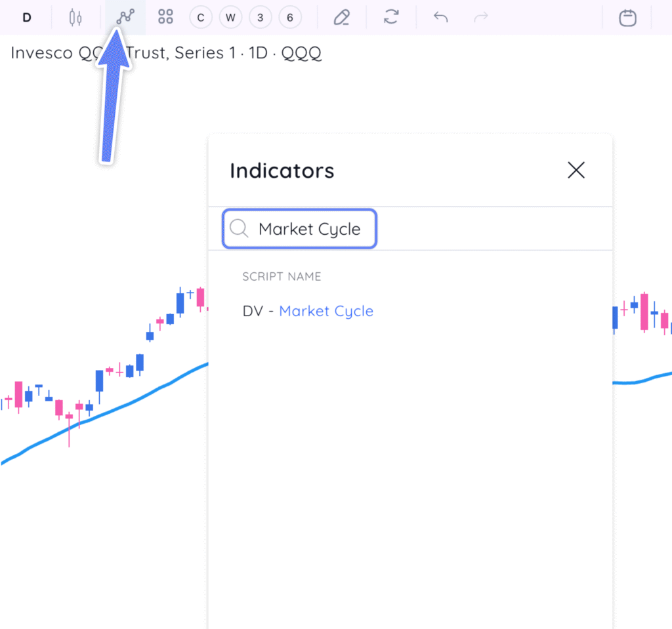
Task: Enable the 3 interval preset
Action: (x=260, y=17)
